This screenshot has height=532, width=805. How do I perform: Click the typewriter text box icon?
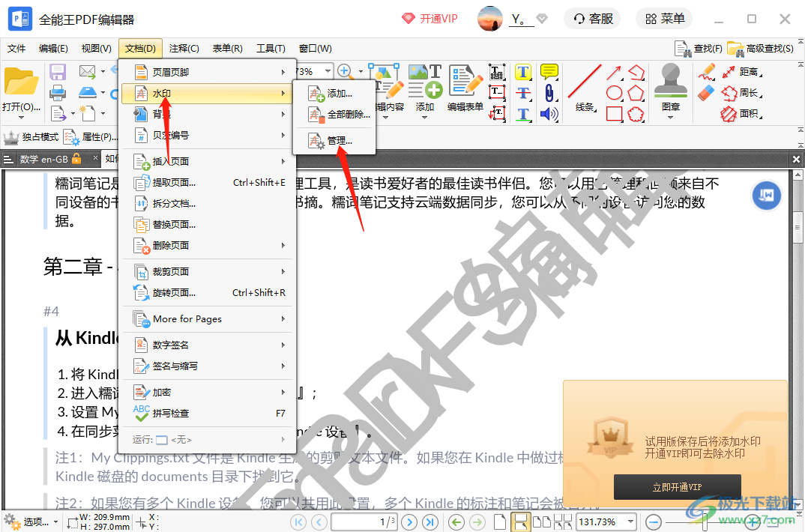pos(496,72)
